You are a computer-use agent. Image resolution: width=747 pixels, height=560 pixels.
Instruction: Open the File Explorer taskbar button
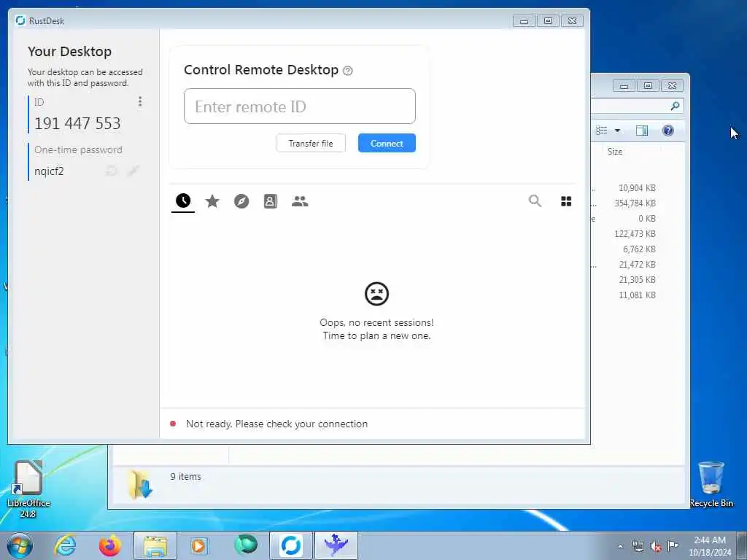point(155,545)
